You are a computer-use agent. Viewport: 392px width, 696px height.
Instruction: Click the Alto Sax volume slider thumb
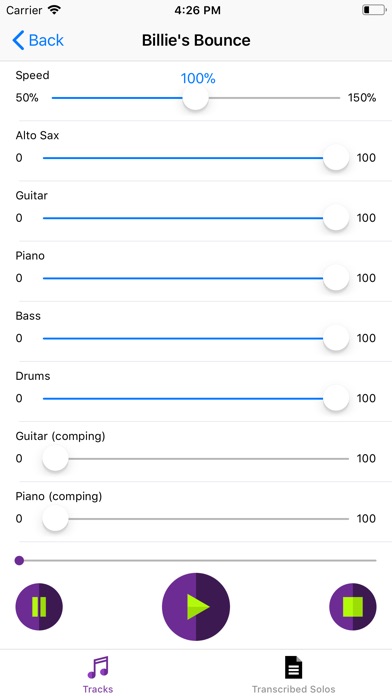click(336, 158)
